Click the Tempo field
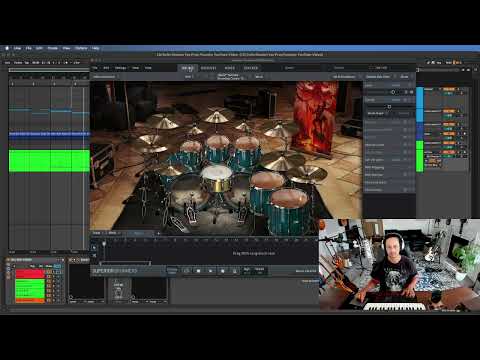 click(259, 271)
